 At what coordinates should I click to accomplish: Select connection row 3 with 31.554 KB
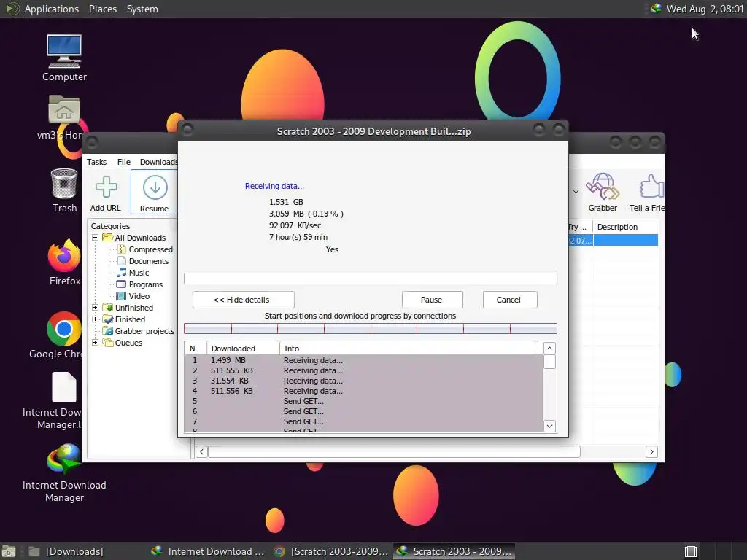364,381
